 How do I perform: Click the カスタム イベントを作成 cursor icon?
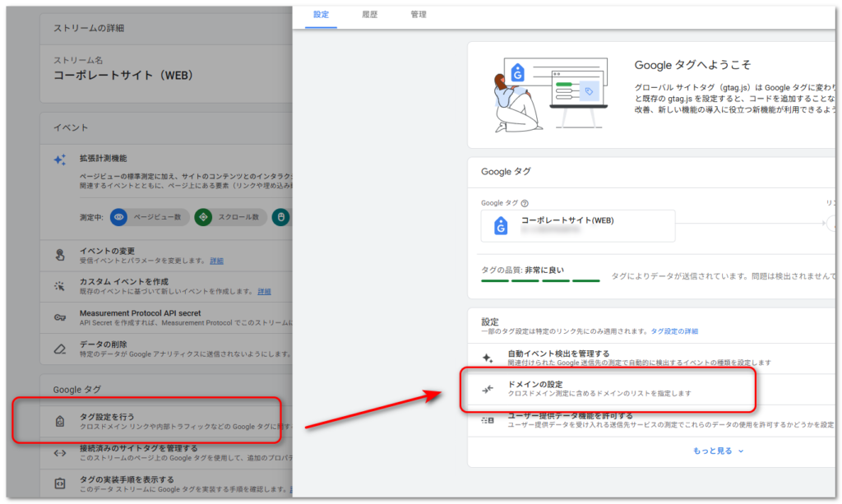[59, 286]
